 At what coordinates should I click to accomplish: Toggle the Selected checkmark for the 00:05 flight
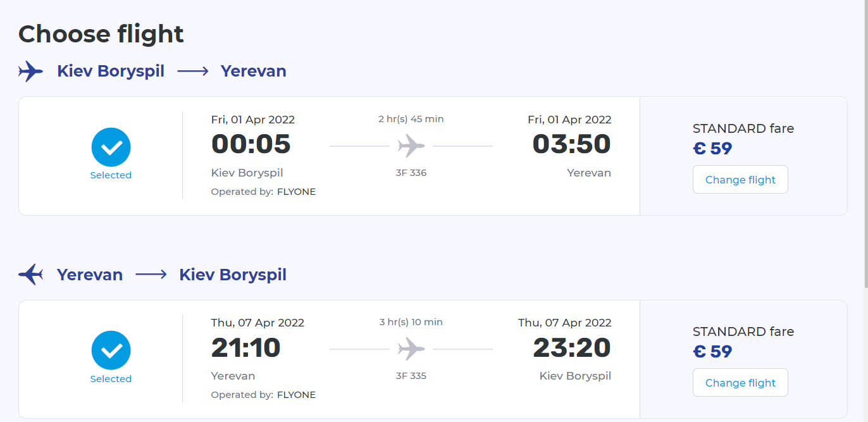[111, 147]
